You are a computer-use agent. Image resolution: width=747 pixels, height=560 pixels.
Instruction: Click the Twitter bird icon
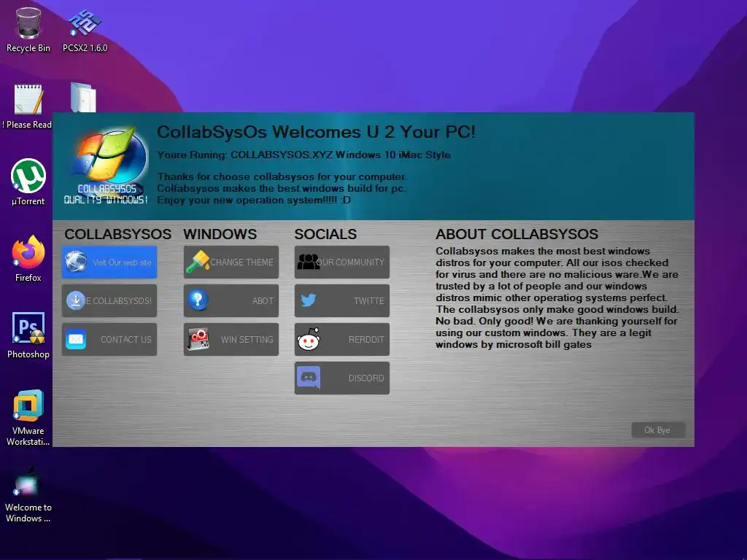click(x=309, y=300)
